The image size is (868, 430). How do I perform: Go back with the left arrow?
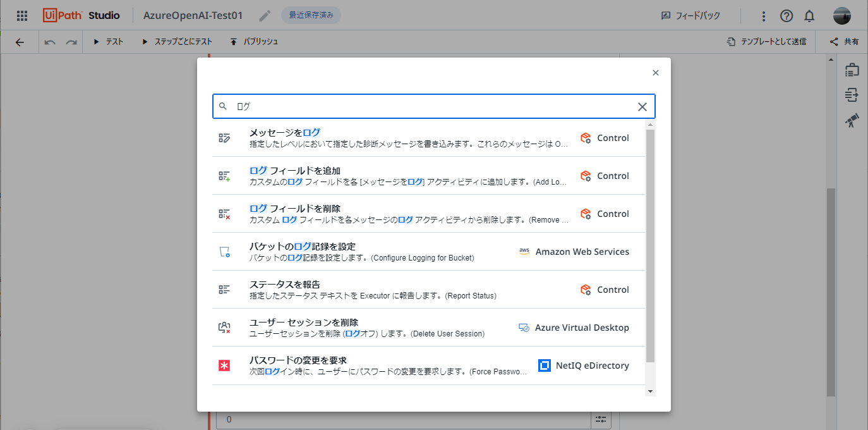(x=20, y=42)
